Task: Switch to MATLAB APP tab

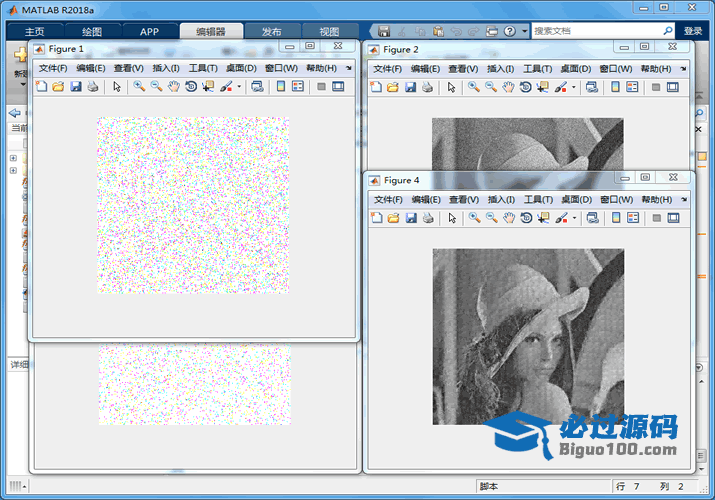Action: click(149, 31)
